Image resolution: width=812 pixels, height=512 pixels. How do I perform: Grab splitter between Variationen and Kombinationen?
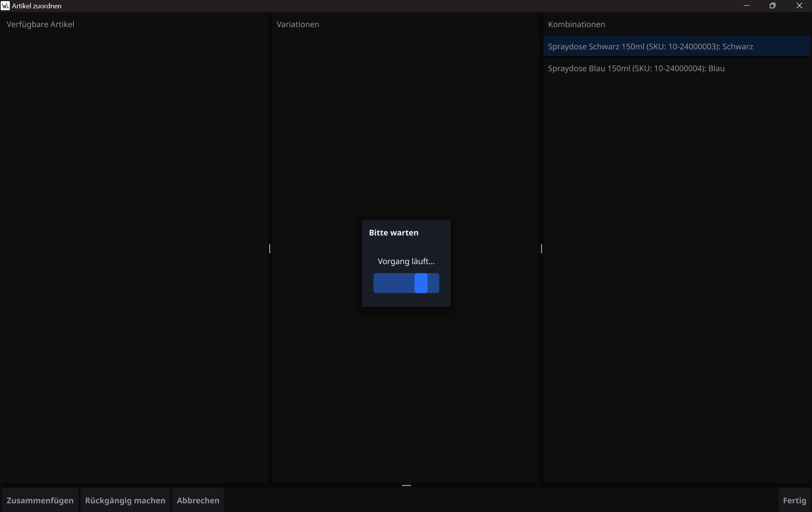541,249
